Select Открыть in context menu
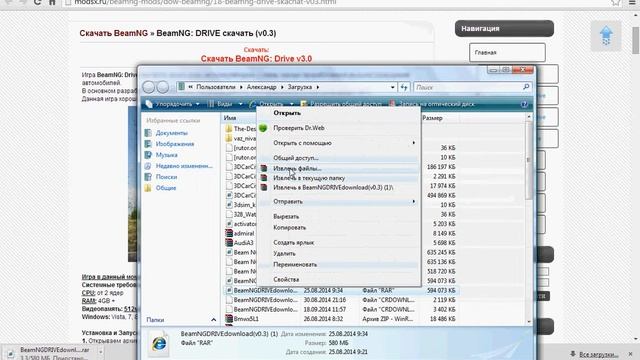 [287, 113]
